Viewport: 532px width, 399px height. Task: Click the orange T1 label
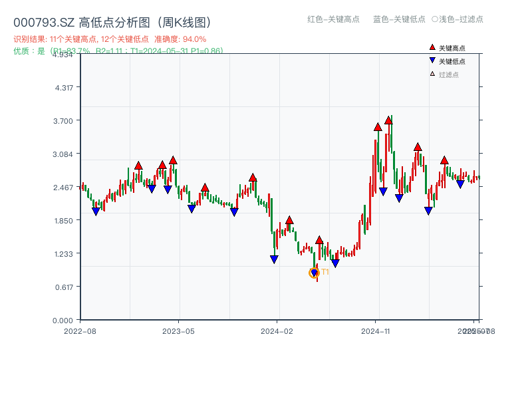[325, 272]
